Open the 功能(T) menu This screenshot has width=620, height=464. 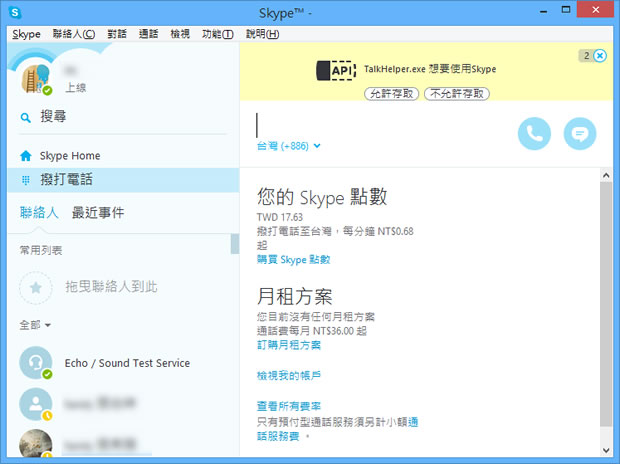point(217,34)
